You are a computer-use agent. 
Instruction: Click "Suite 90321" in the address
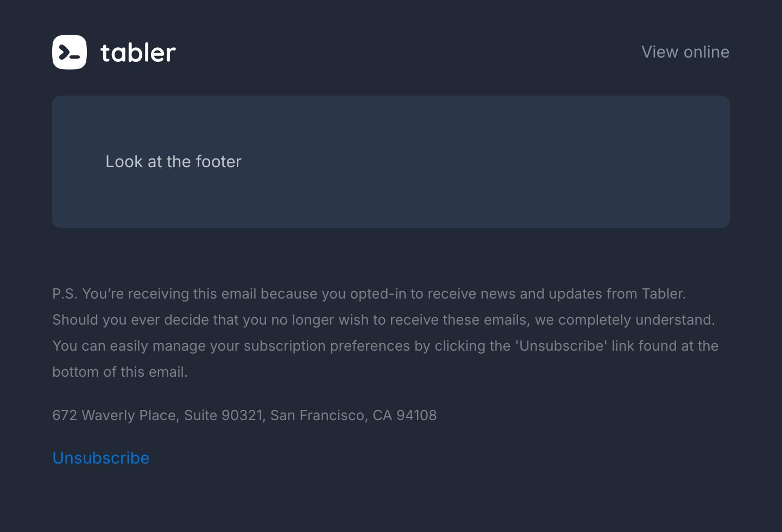point(223,415)
